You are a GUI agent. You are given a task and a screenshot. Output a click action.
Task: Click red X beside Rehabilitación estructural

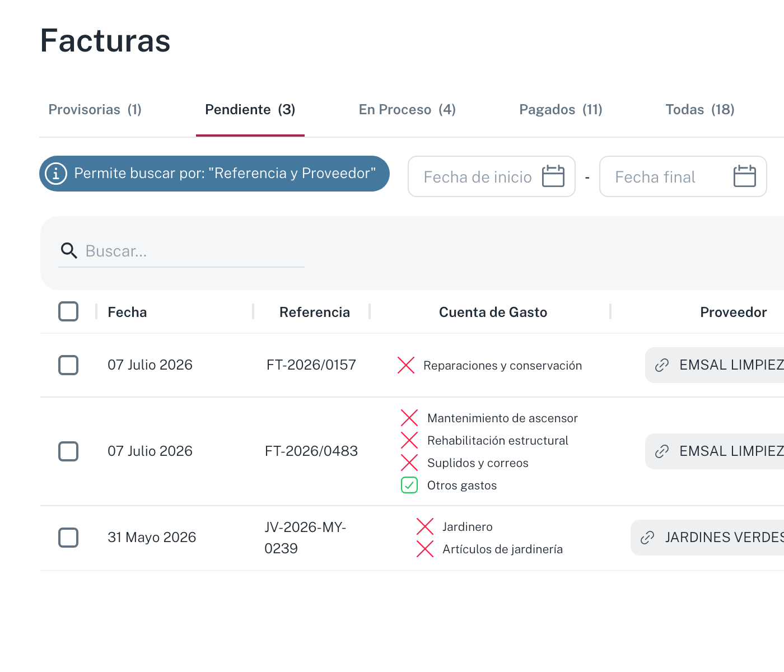409,440
